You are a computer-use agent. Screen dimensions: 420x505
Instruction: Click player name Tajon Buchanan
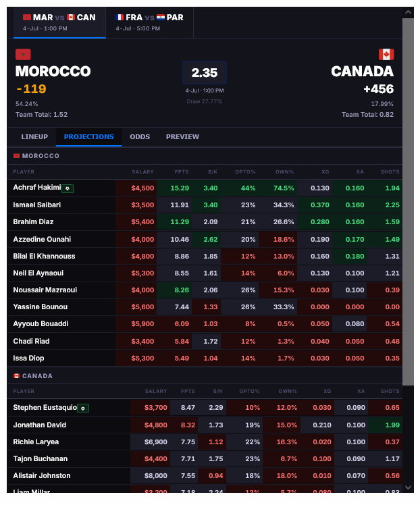click(x=41, y=458)
